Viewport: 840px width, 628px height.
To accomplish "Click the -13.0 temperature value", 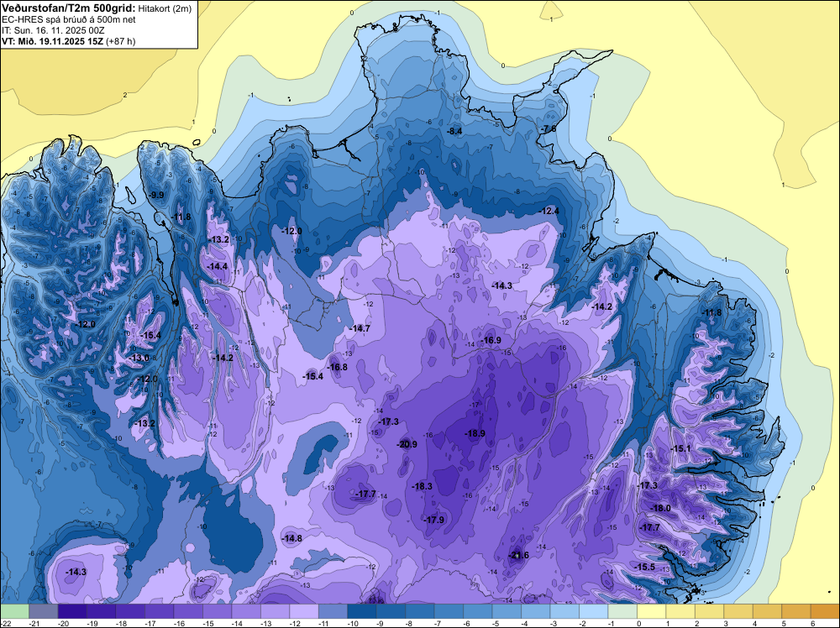I will [x=139, y=358].
